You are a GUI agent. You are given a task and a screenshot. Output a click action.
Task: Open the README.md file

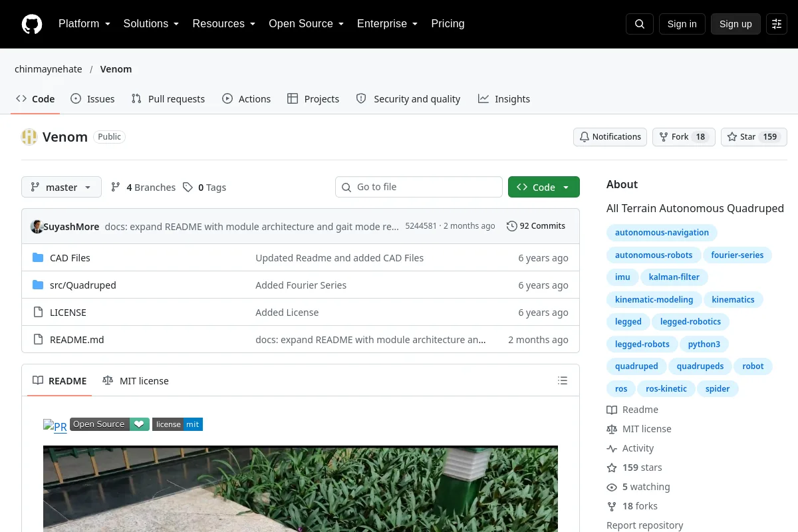tap(77, 340)
